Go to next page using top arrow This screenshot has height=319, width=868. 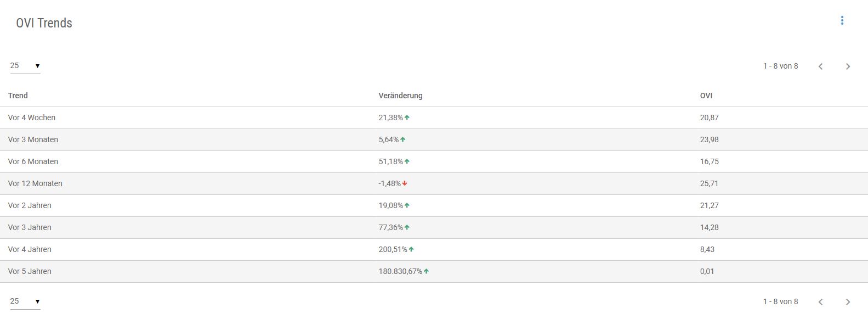click(x=848, y=66)
